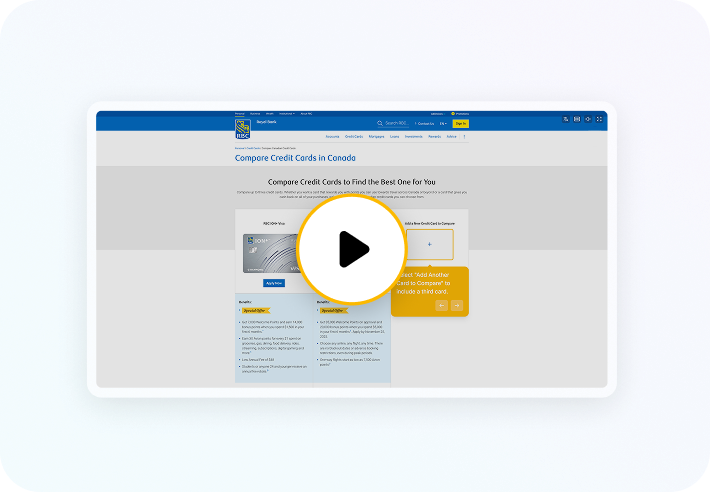Click the Promotions icon in top bar
The width and height of the screenshot is (710, 492).
[x=453, y=114]
